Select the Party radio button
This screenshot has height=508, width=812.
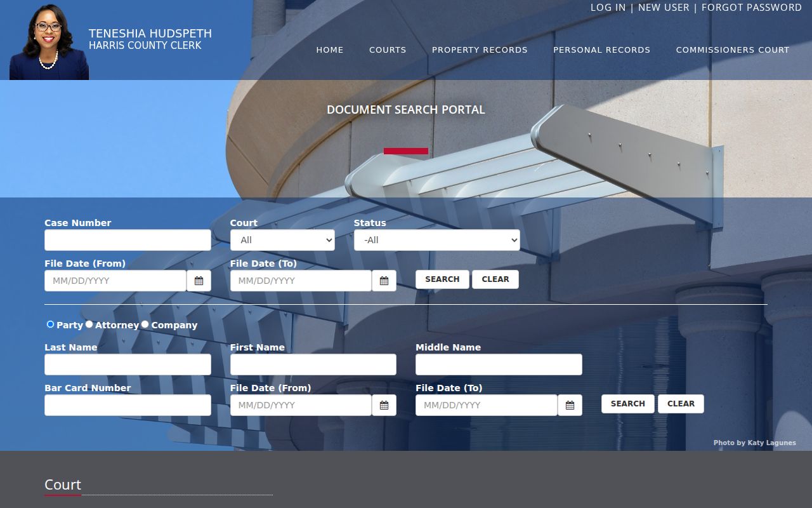coord(51,324)
